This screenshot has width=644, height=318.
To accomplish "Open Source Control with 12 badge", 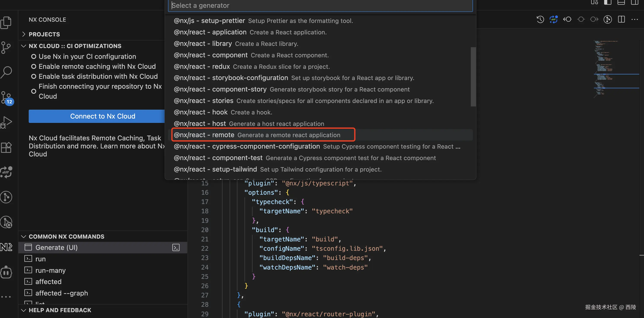I will [x=6, y=97].
